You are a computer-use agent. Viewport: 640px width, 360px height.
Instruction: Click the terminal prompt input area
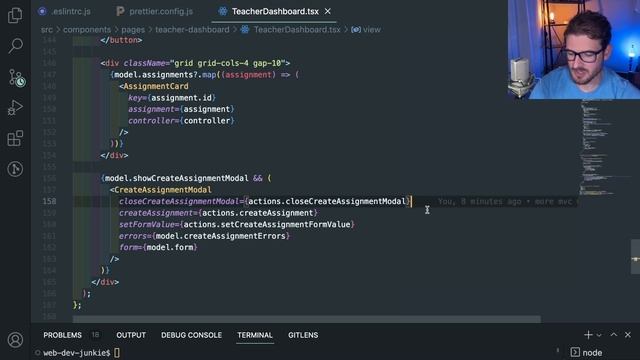tap(117, 353)
